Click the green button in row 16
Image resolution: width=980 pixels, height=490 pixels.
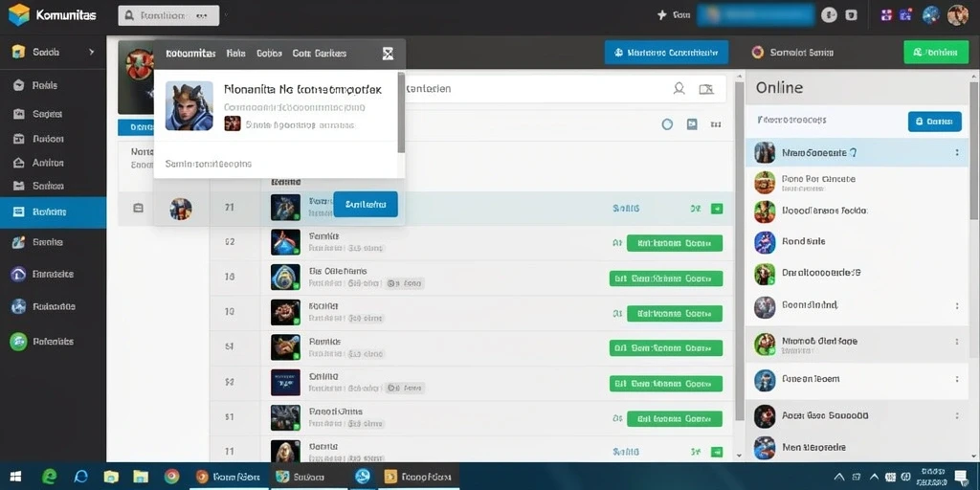click(x=666, y=278)
